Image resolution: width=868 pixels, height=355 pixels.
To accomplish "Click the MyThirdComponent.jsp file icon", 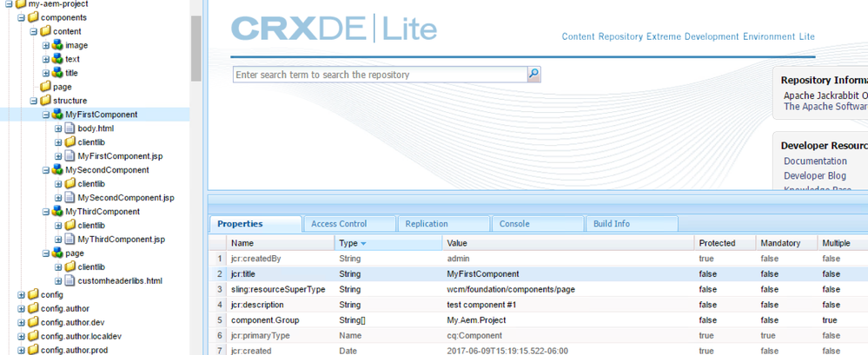I will (70, 240).
